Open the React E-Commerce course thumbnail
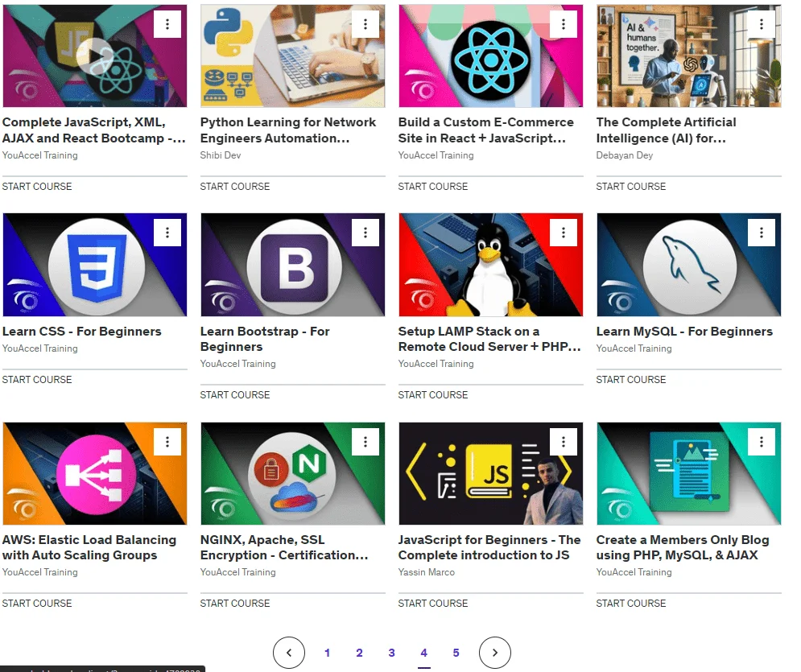The width and height of the screenshot is (801, 672). [490, 56]
